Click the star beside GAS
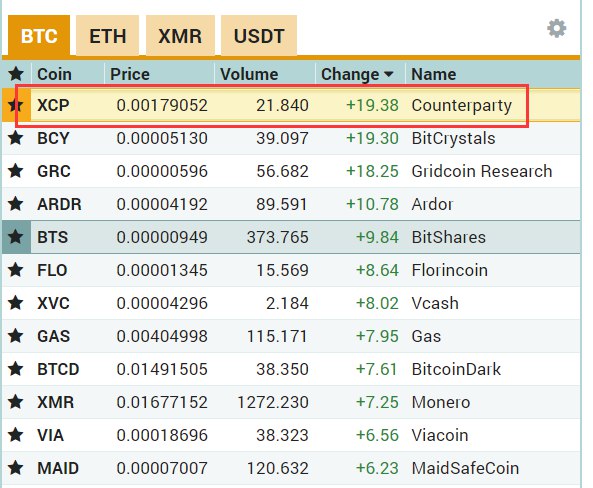The height and width of the screenshot is (488, 593). [16, 336]
